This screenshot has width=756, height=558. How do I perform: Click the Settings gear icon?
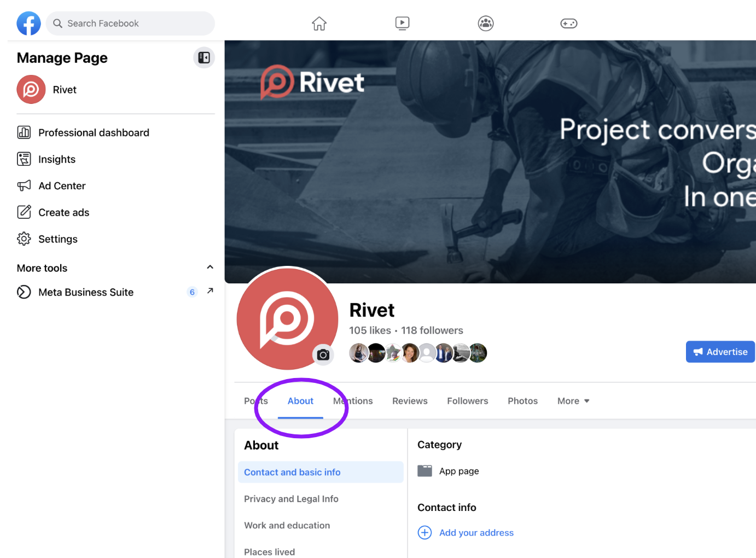click(24, 239)
